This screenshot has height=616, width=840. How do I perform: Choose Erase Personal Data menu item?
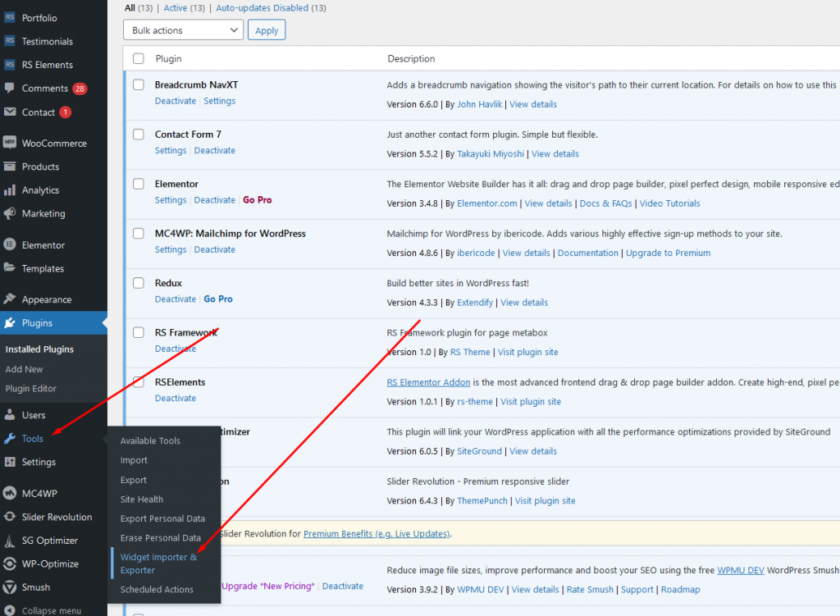tap(160, 538)
